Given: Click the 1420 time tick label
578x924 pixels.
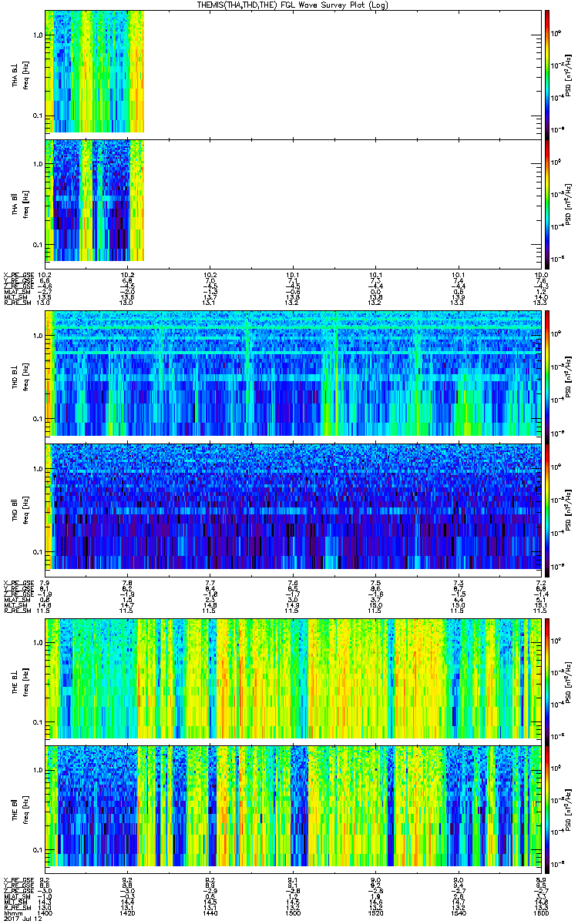Looking at the screenshot, I should coord(127,913).
